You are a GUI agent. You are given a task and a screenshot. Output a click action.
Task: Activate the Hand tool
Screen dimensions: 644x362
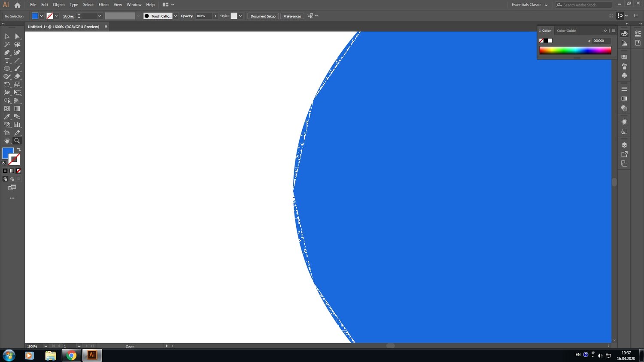pyautogui.click(x=7, y=141)
